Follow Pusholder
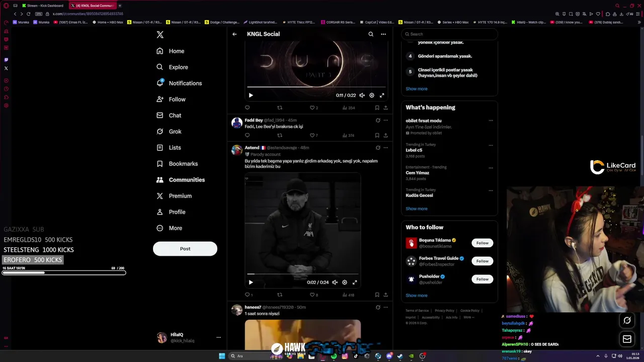The width and height of the screenshot is (644, 362). pos(482,279)
